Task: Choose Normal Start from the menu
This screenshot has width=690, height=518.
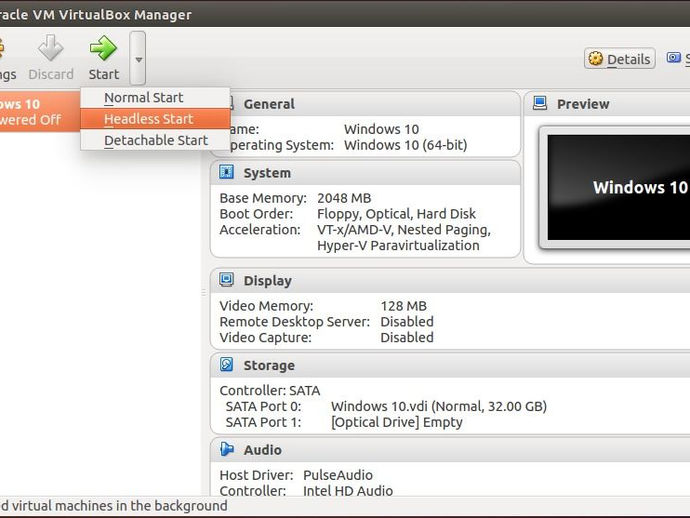Action: click(x=155, y=98)
